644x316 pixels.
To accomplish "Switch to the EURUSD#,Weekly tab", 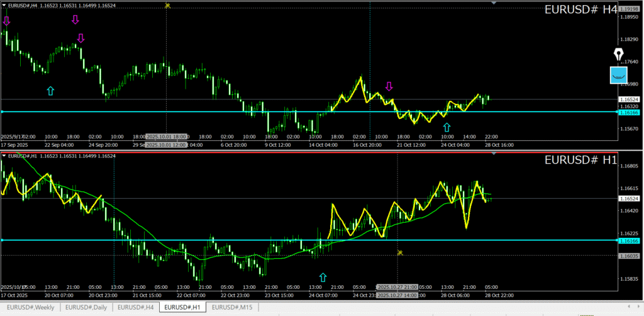I will click(x=30, y=307).
